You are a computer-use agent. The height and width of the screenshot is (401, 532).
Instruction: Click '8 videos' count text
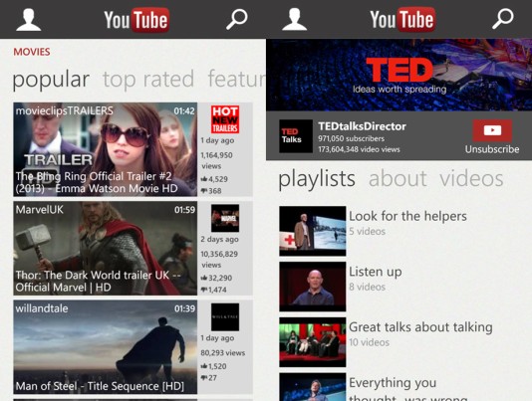(x=367, y=288)
